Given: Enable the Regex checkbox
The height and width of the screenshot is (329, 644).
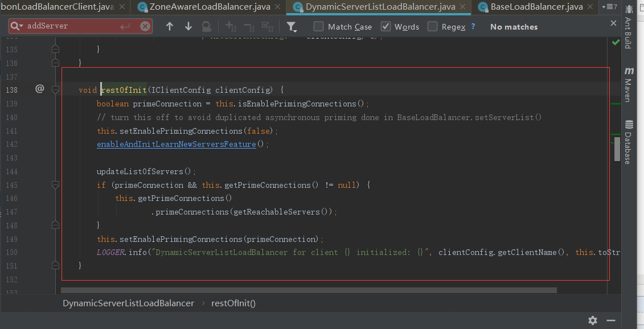Looking at the screenshot, I should coord(432,26).
